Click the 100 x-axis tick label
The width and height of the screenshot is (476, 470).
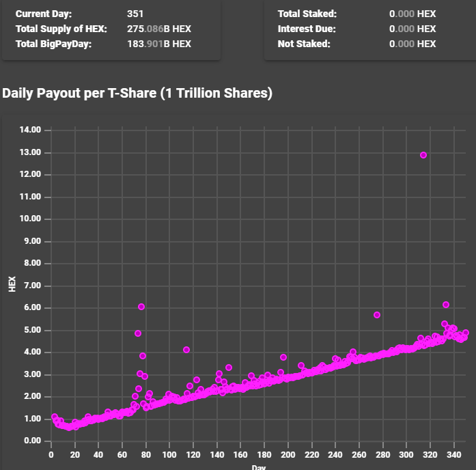point(169,455)
